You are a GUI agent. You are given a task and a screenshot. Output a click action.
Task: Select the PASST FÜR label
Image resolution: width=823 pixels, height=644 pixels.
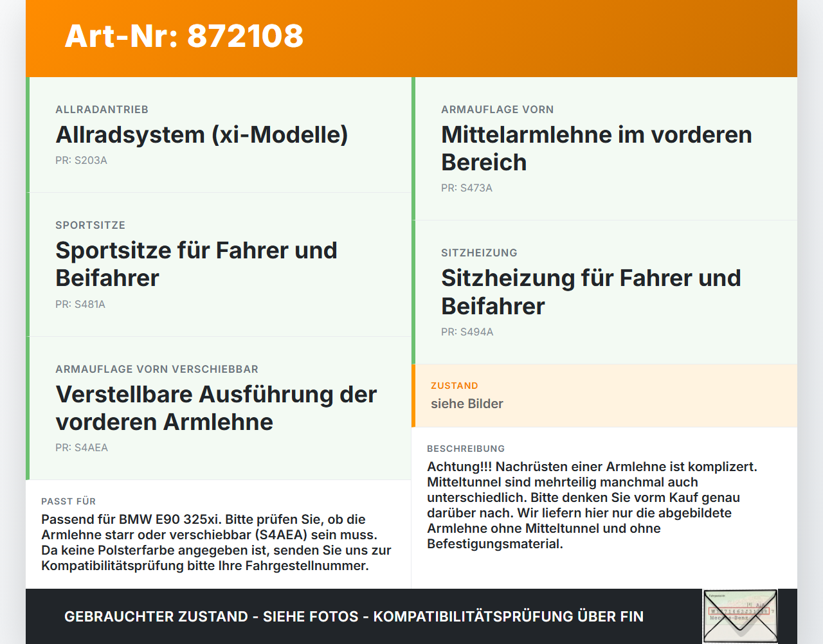click(x=68, y=501)
